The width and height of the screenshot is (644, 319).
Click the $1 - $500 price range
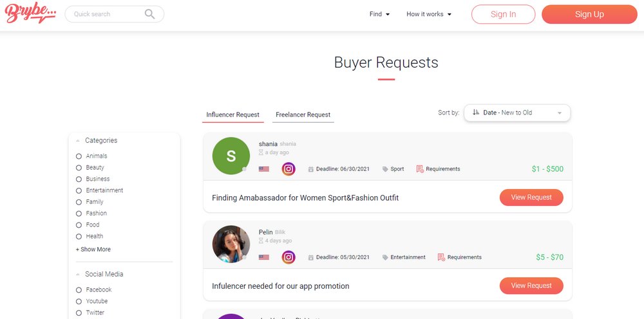547,169
